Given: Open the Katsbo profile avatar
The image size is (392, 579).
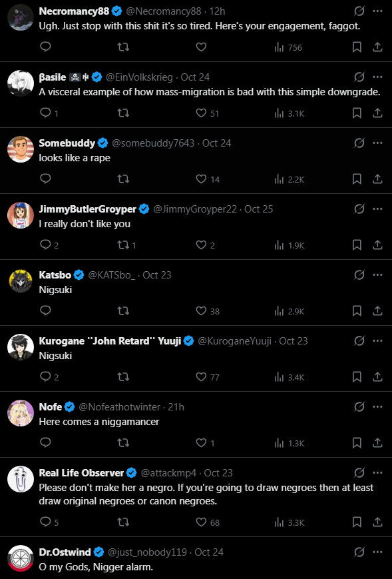Looking at the screenshot, I should tap(21, 281).
